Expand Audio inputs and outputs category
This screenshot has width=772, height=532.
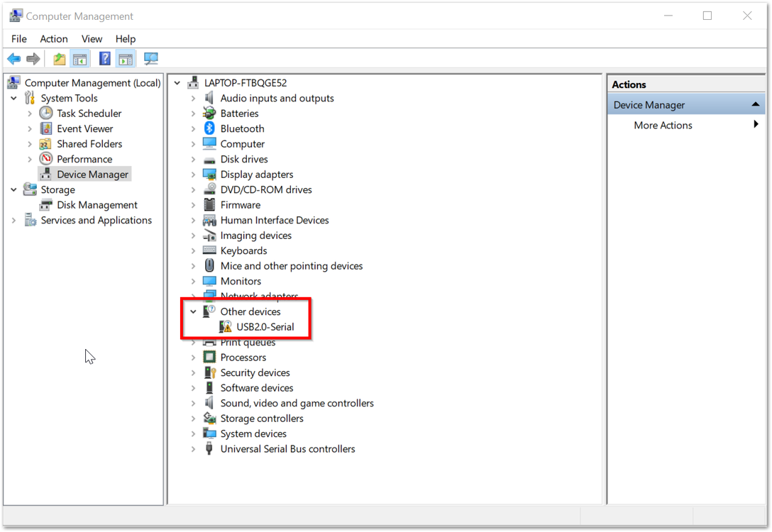(194, 98)
